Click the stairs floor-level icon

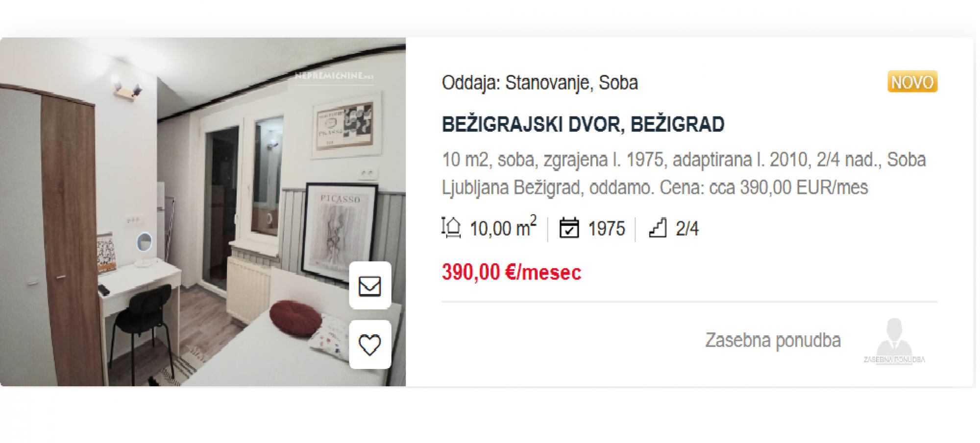coord(658,228)
